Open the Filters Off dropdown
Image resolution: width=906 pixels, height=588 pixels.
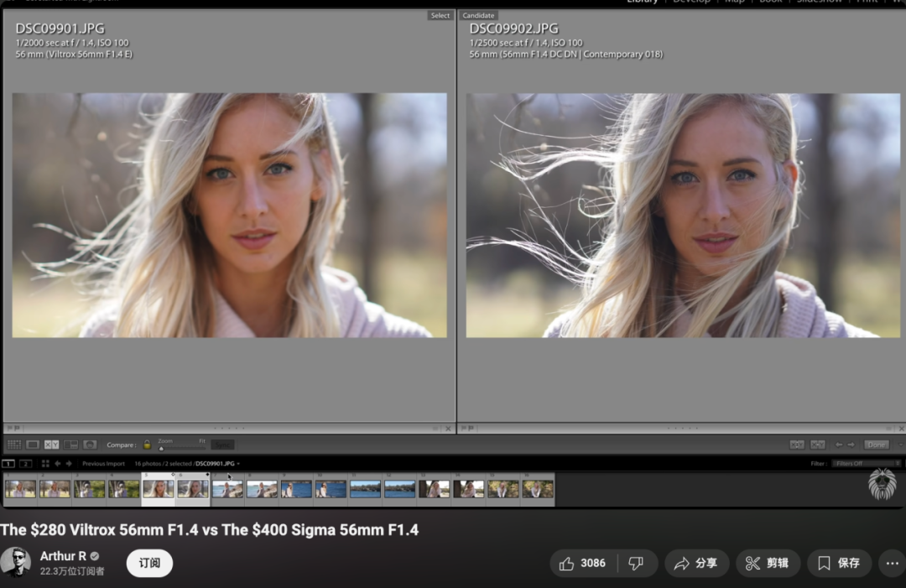[x=867, y=463]
